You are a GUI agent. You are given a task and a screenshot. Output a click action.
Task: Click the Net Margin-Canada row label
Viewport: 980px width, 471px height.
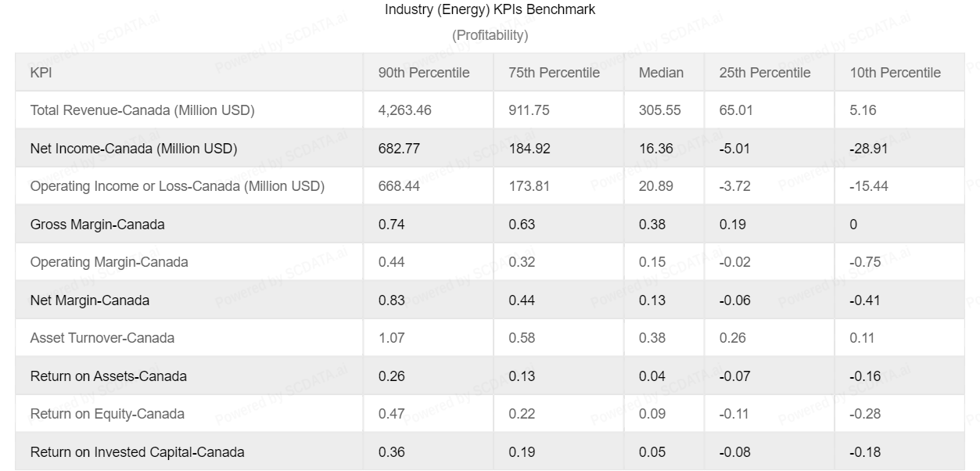pos(90,300)
